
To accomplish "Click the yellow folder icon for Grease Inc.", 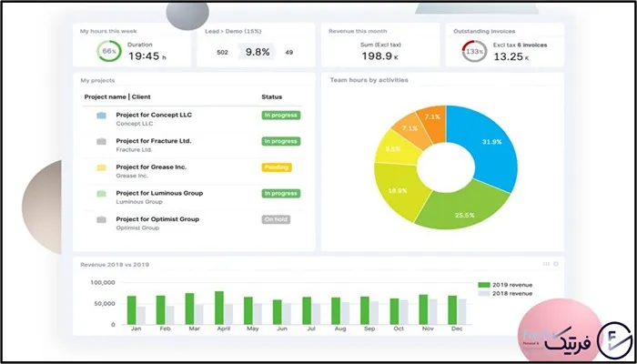I will click(x=101, y=167).
